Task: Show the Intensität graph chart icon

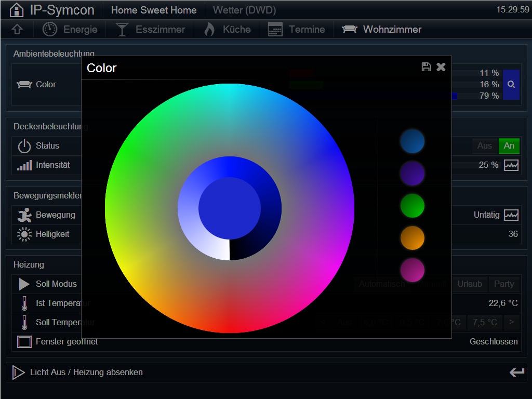Action: [x=511, y=165]
